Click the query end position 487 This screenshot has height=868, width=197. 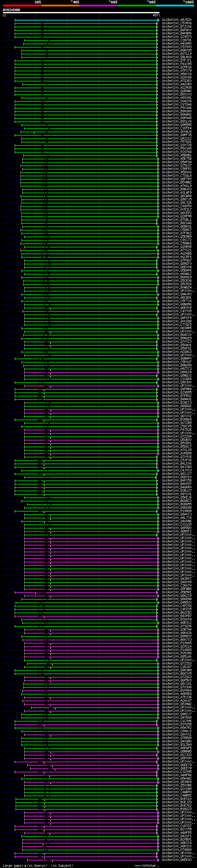[155, 15]
